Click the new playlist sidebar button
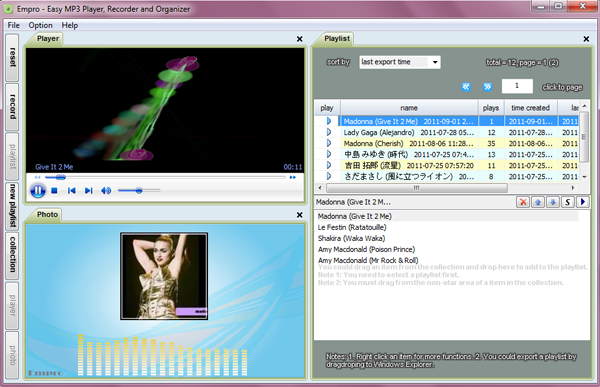 [12, 206]
